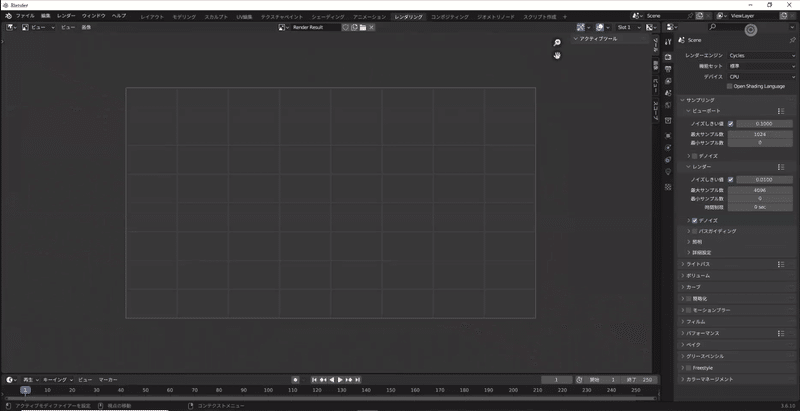
Task: Click the 終了 frame field 250
Action: pos(640,380)
